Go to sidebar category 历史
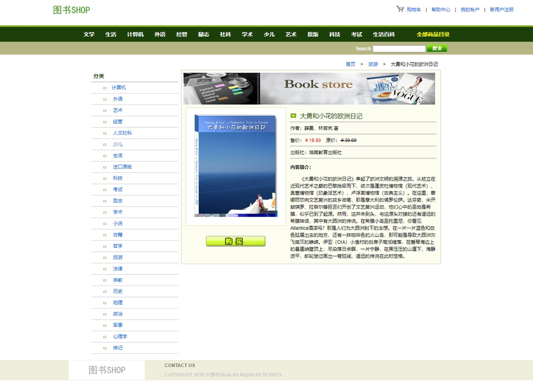The height and width of the screenshot is (392, 533). coord(118,292)
